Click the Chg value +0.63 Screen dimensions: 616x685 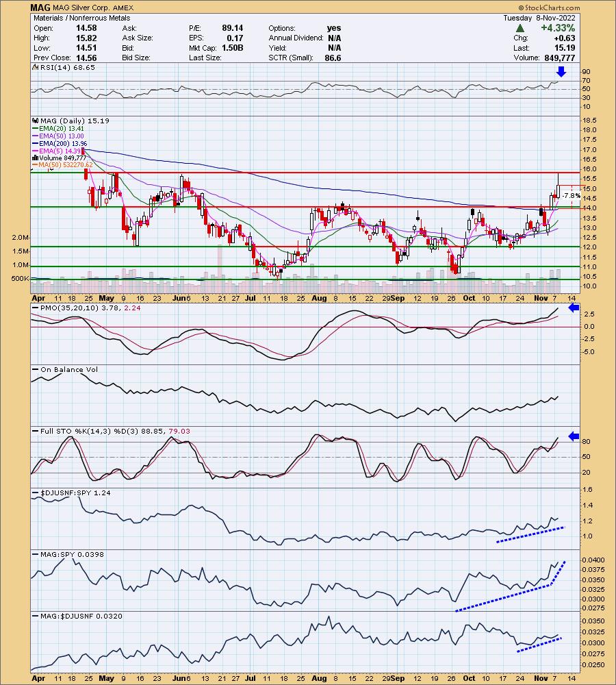tap(564, 38)
